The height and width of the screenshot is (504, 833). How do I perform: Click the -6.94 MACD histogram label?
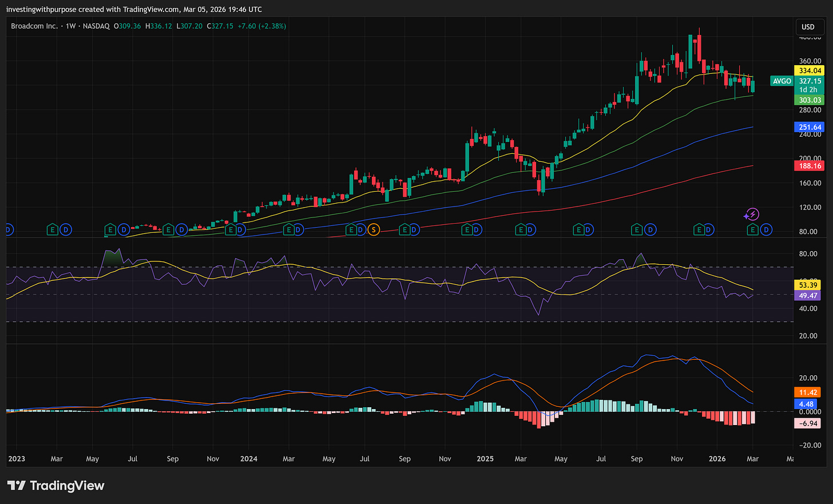pos(808,423)
